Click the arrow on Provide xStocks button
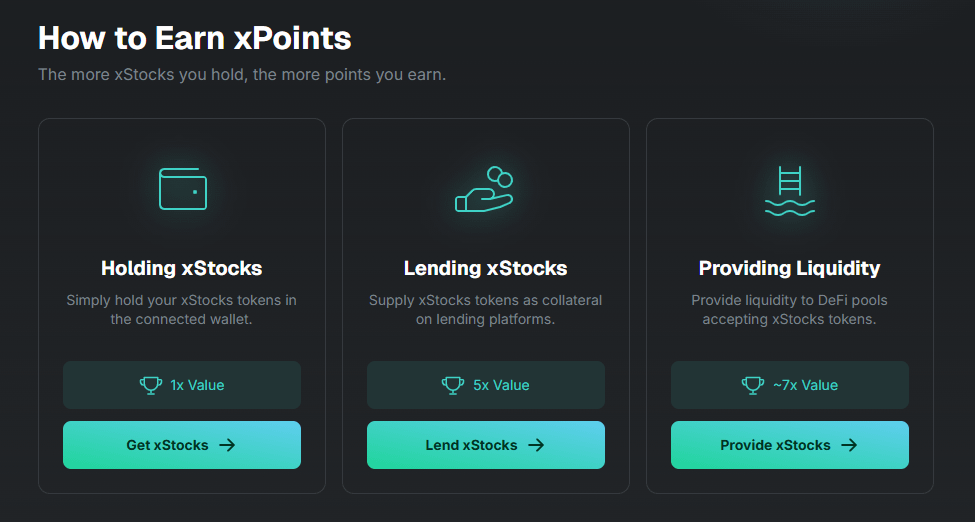This screenshot has width=975, height=522. pyautogui.click(x=849, y=445)
